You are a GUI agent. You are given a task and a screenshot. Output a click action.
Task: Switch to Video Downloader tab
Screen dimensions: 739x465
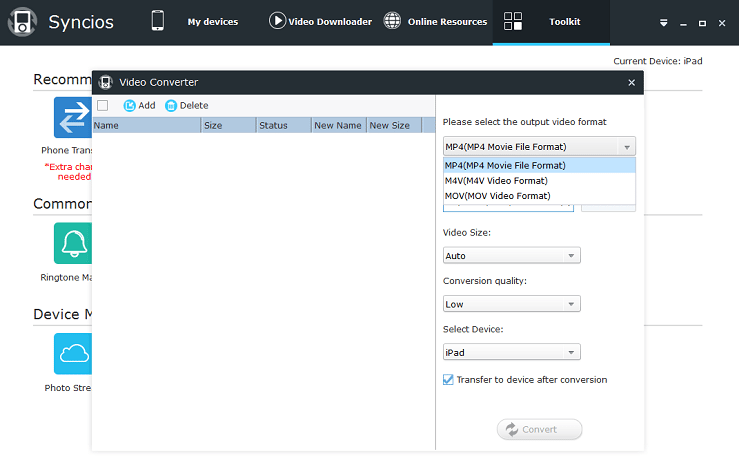tap(330, 22)
